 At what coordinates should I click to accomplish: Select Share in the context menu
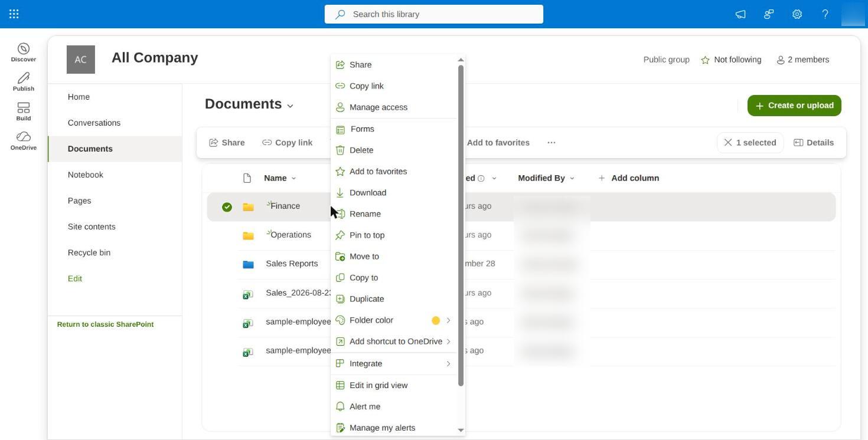[x=395, y=65]
